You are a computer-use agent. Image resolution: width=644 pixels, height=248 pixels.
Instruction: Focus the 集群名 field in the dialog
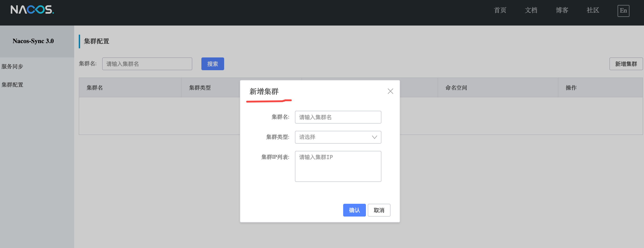(338, 117)
